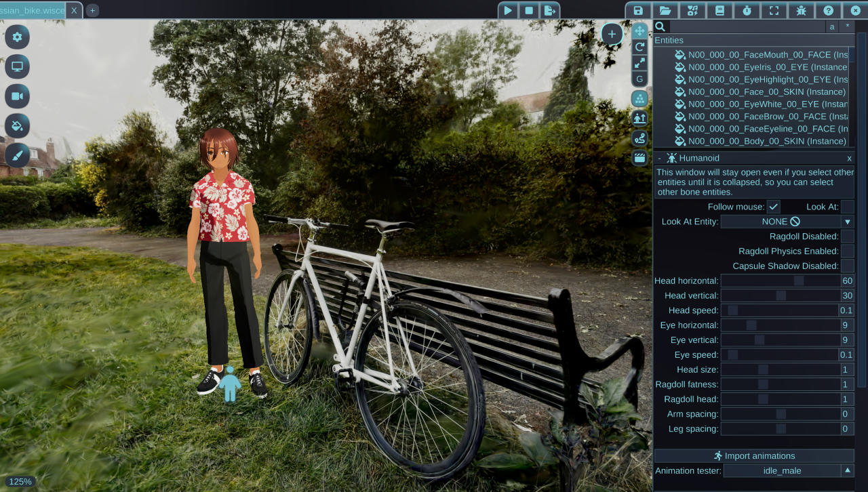Open the Animation tester dropdown arrow
The image size is (868, 492).
(847, 470)
